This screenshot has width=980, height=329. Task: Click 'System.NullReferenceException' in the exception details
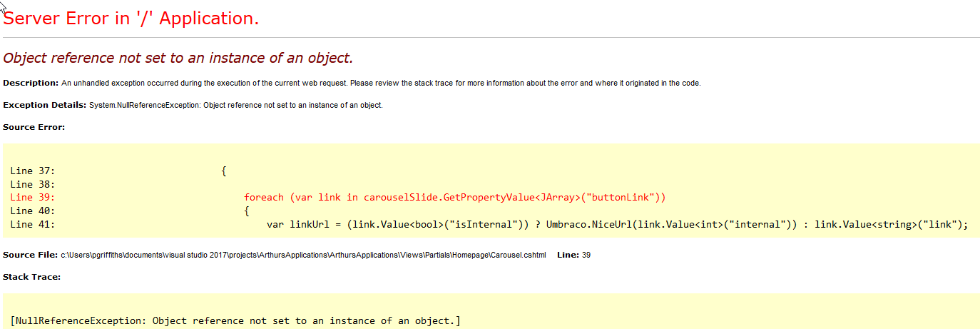pos(145,105)
